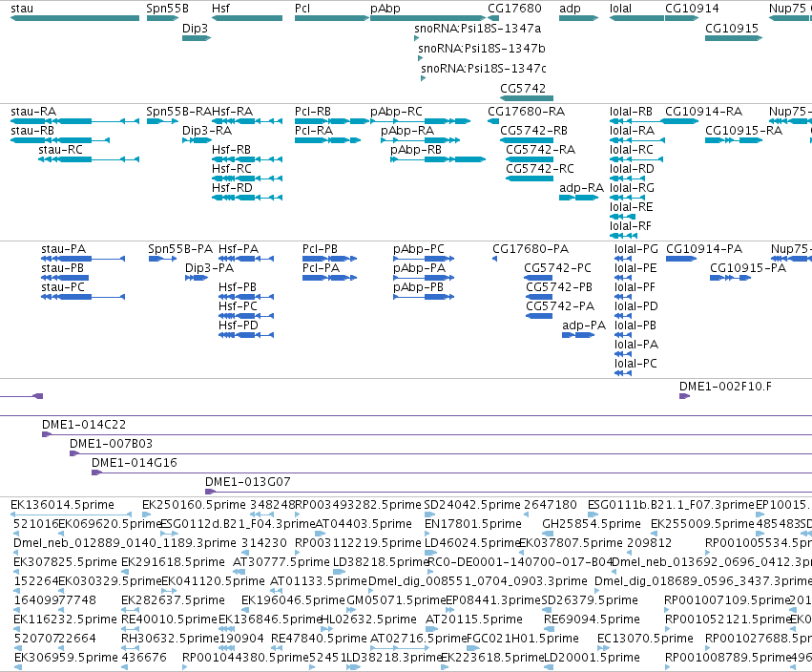Image resolution: width=812 pixels, height=672 pixels.
Task: Click the Pcl gene label
Action: tap(302, 9)
